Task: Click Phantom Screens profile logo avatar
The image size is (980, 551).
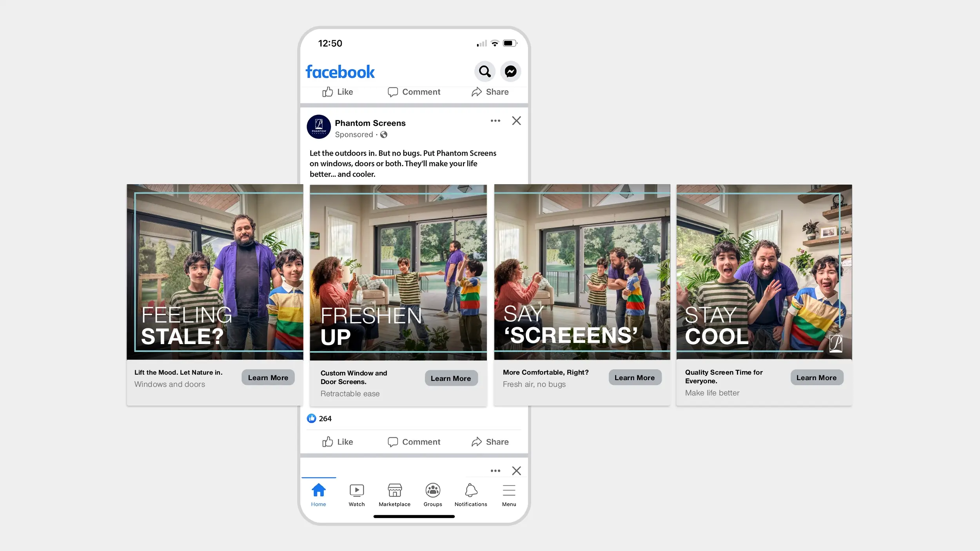Action: point(318,127)
